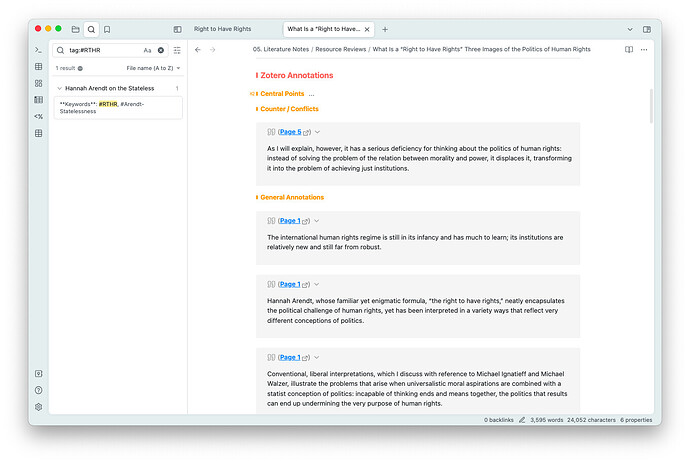This screenshot has height=462, width=690.
Task: Open the tab list dropdown chevron
Action: [630, 29]
